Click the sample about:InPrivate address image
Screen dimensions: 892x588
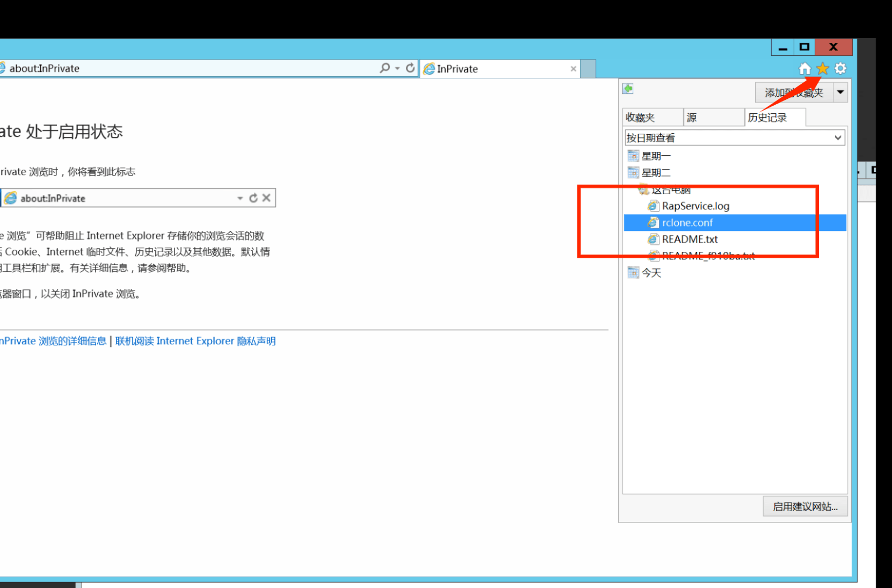(138, 198)
